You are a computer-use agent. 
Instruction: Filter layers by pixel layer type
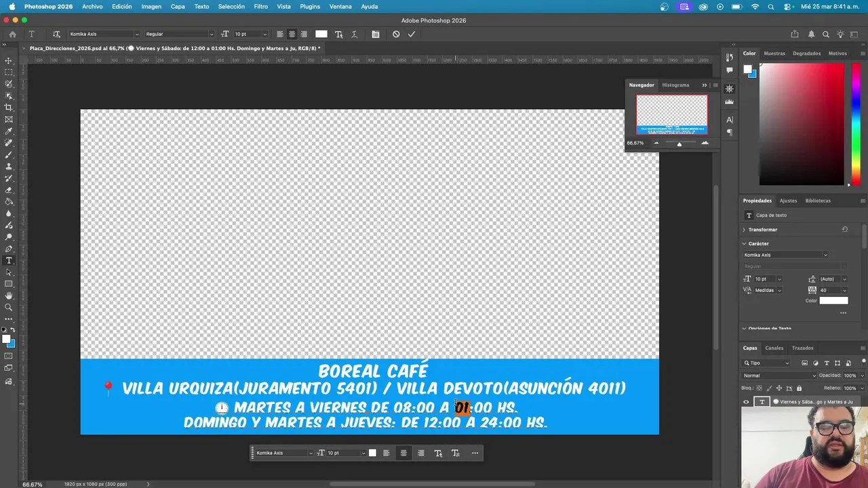[805, 363]
